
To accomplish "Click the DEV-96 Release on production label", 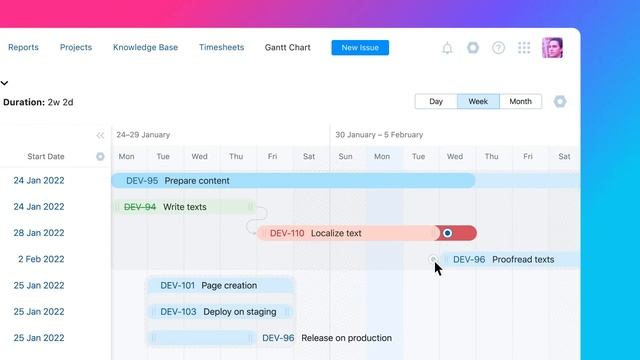I will click(x=327, y=338).
